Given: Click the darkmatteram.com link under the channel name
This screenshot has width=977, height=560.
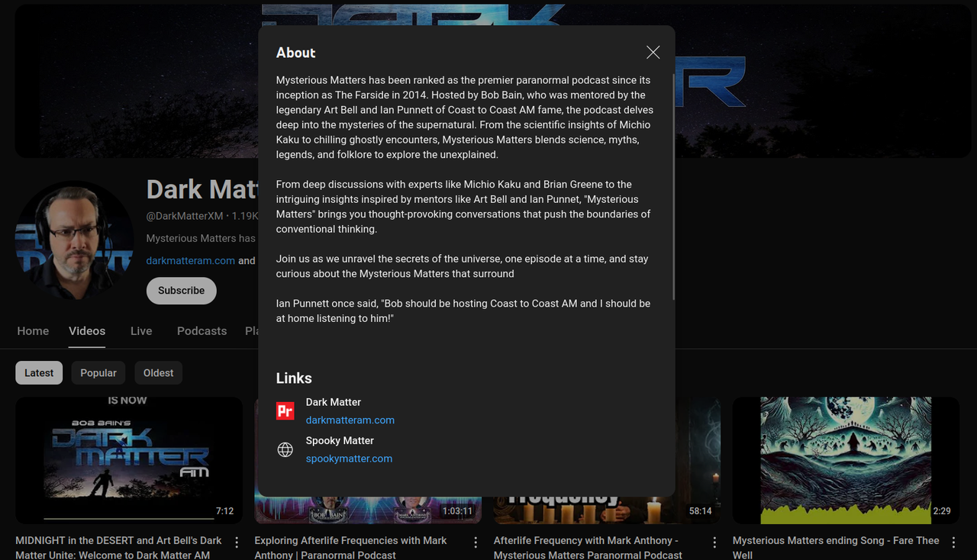Looking at the screenshot, I should 191,260.
